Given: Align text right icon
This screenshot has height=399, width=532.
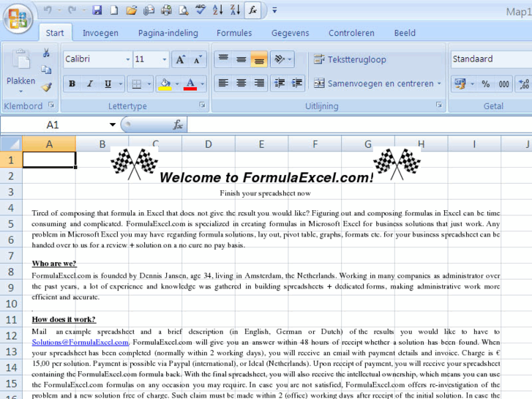Looking at the screenshot, I should click(x=259, y=83).
